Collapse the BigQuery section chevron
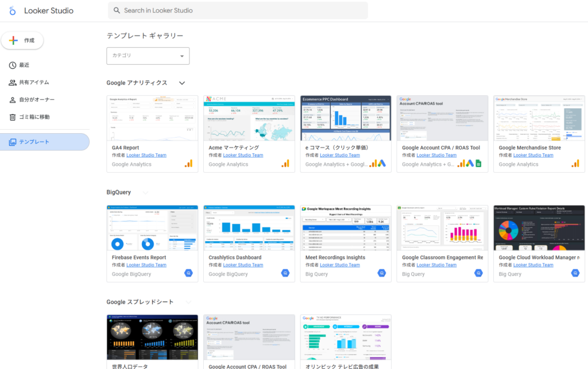This screenshot has width=588, height=369. [x=145, y=192]
